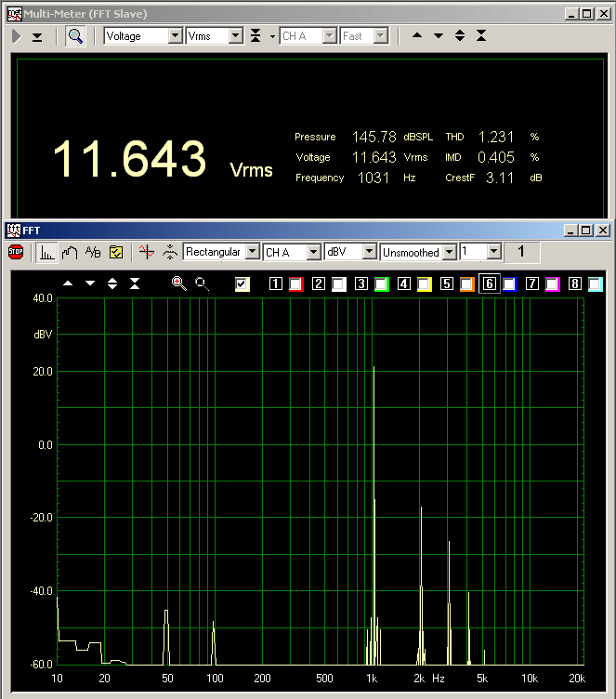Click the magenta color swatch for trace 7
Image resolution: width=616 pixels, height=699 pixels.
553,284
